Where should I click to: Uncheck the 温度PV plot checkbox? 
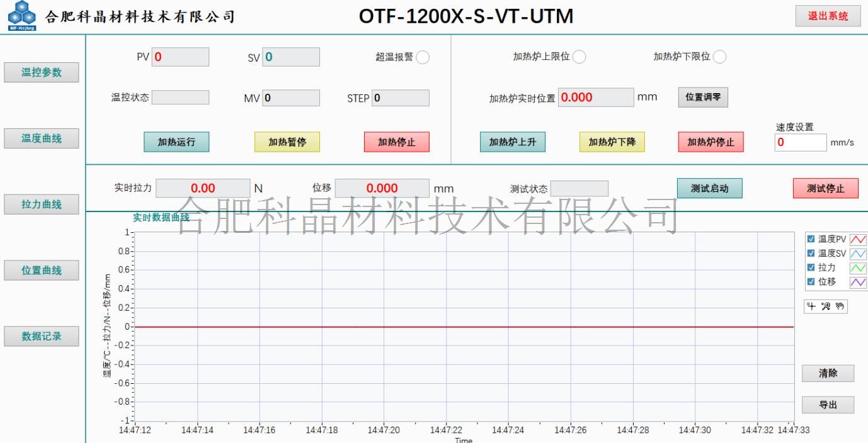coord(811,239)
